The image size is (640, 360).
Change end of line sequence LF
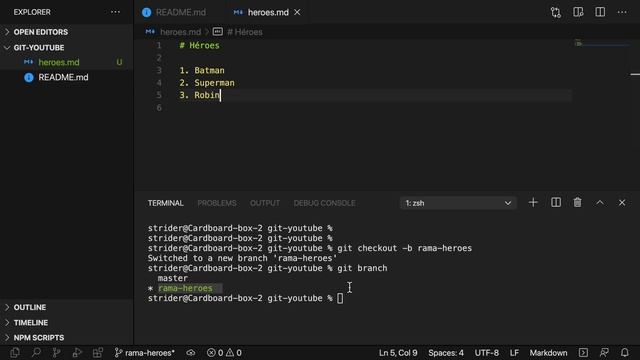(x=514, y=353)
